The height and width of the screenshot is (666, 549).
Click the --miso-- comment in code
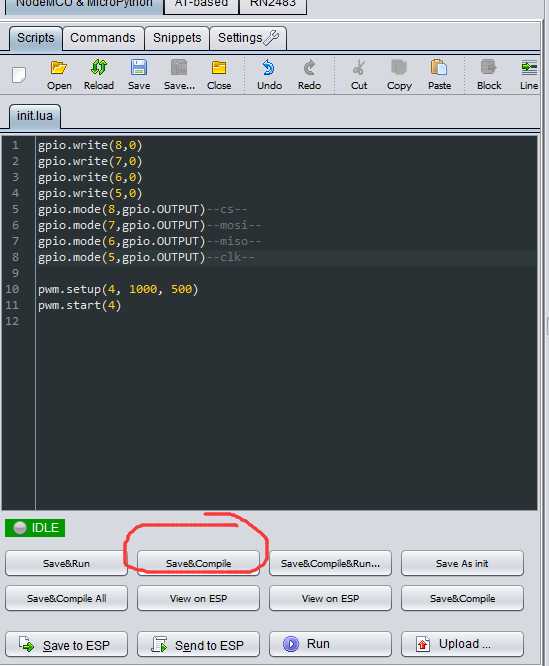(234, 241)
